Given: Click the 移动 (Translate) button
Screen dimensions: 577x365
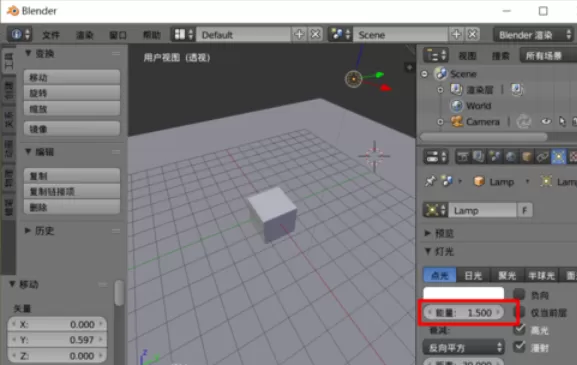Looking at the screenshot, I should (x=72, y=77).
